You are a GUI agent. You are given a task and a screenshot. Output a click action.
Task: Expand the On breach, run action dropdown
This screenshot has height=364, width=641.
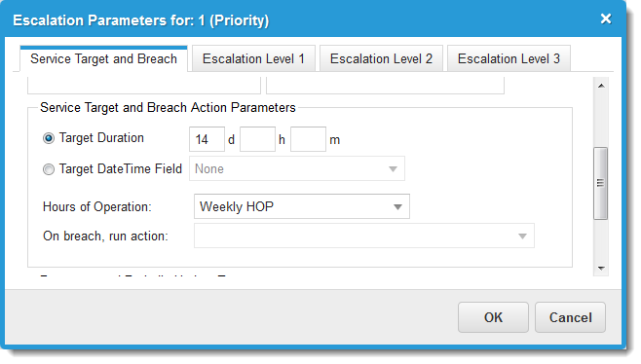[x=363, y=236]
